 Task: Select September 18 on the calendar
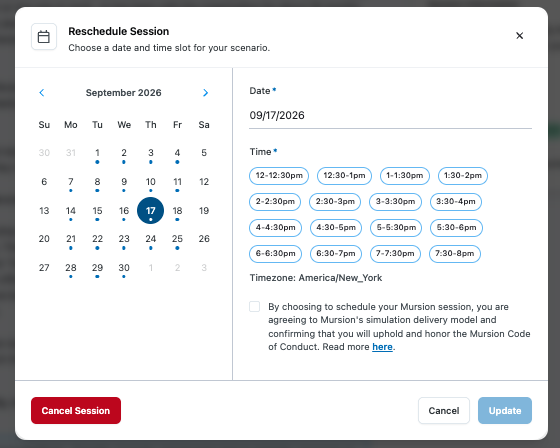178,211
